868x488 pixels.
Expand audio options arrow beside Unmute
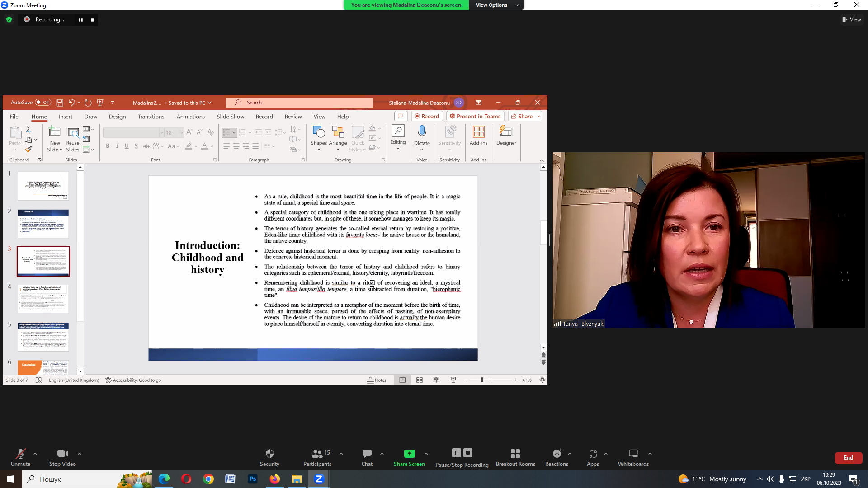[35, 454]
